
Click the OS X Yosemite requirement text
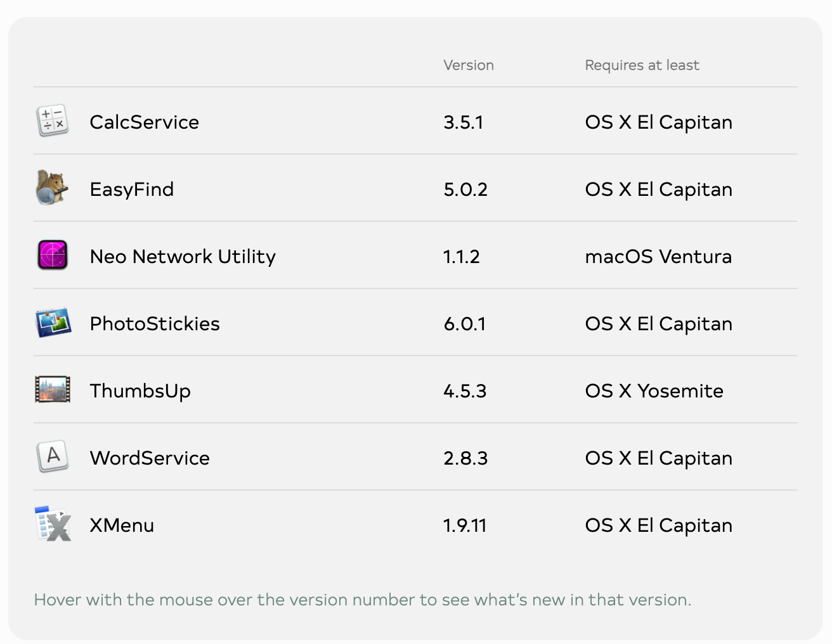[654, 391]
